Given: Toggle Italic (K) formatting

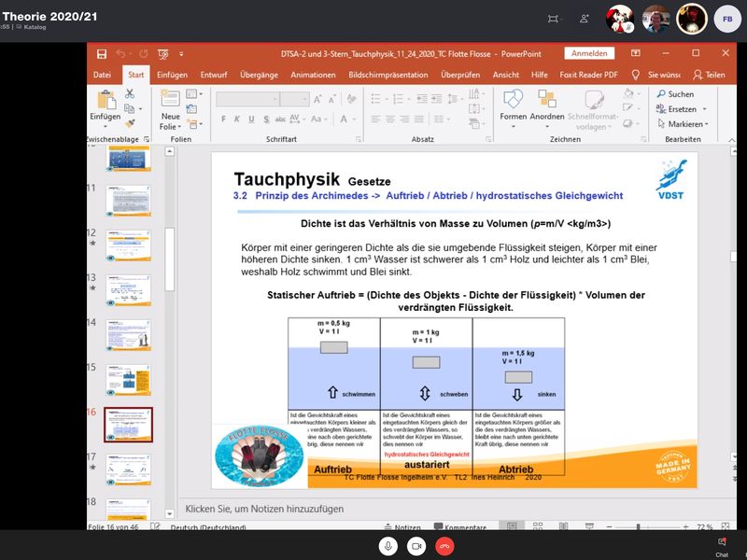Looking at the screenshot, I should point(237,119).
